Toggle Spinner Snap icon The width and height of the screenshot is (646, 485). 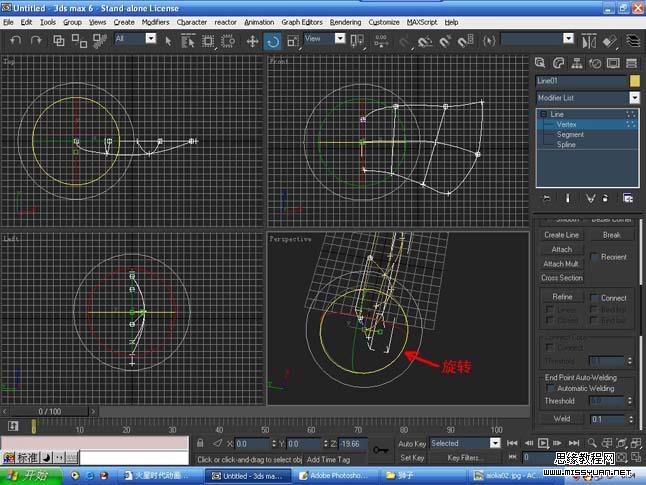[466, 41]
